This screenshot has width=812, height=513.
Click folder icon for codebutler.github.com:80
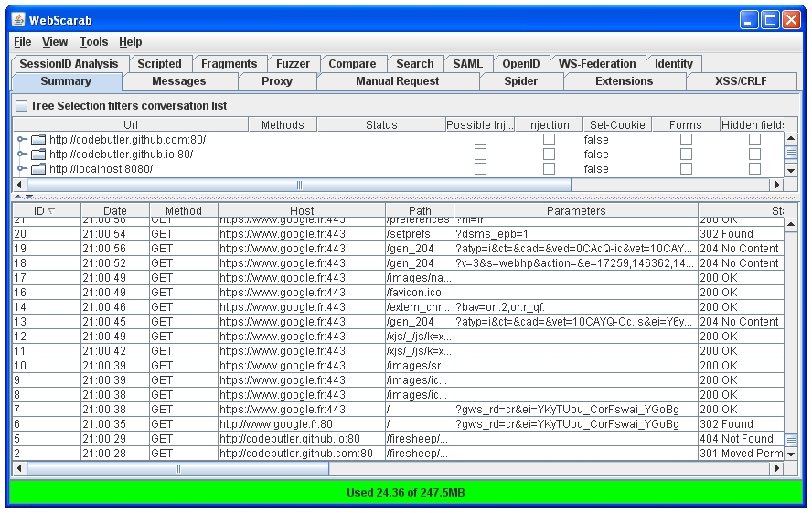pyautogui.click(x=38, y=140)
